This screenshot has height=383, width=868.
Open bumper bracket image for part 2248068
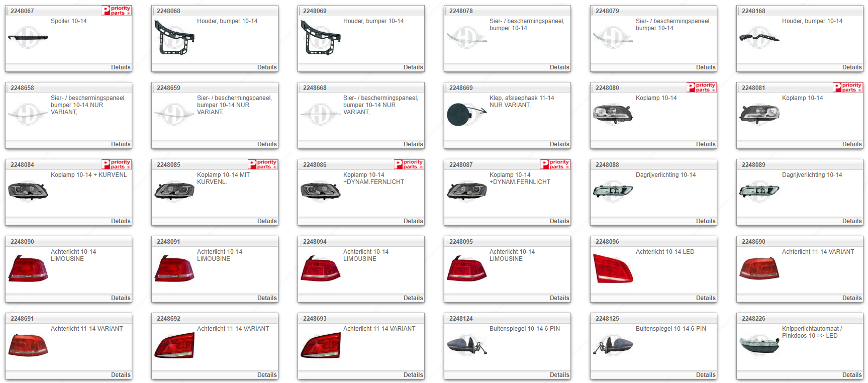click(x=174, y=38)
